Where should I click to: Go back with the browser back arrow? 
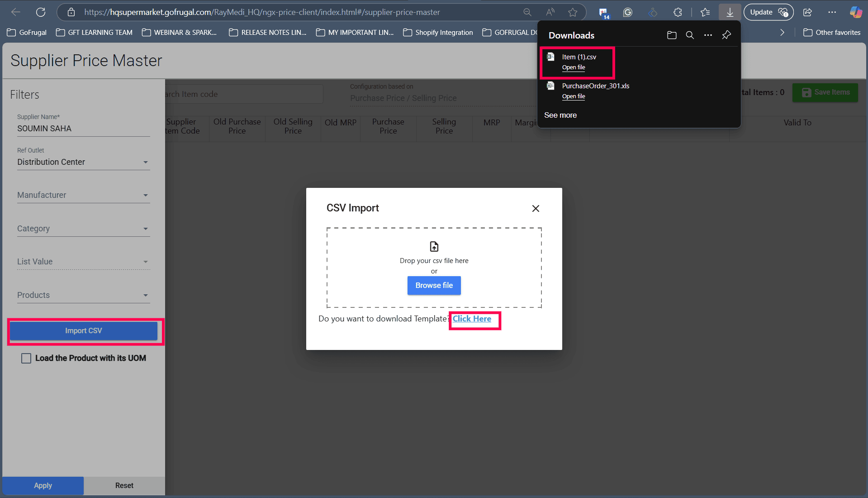(x=16, y=12)
